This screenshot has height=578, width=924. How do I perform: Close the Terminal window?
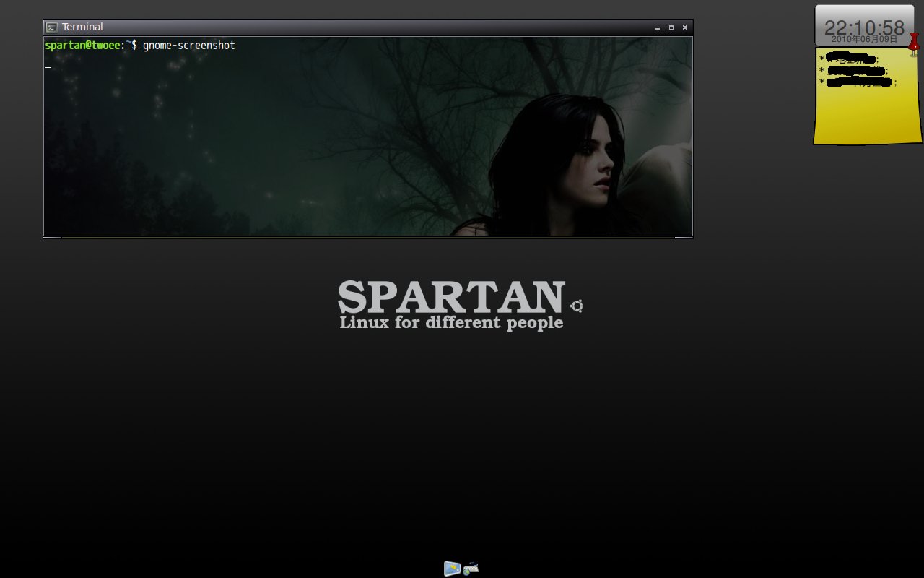click(685, 27)
